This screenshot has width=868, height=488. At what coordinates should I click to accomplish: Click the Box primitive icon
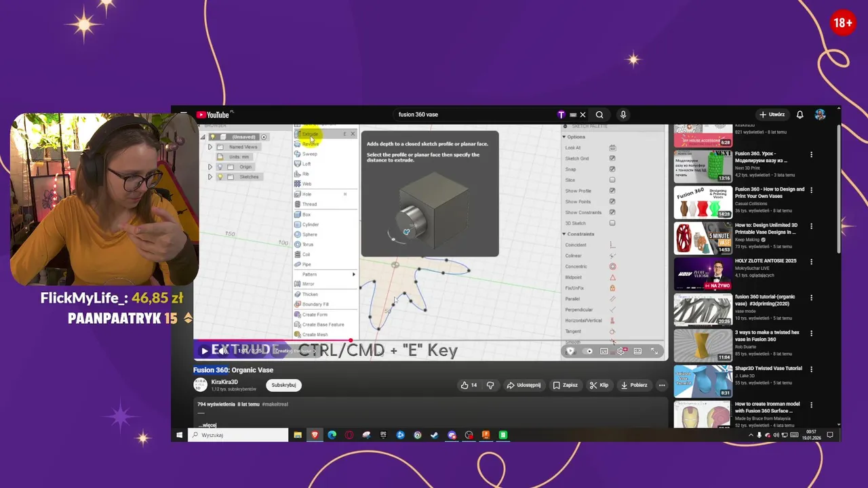click(x=297, y=214)
